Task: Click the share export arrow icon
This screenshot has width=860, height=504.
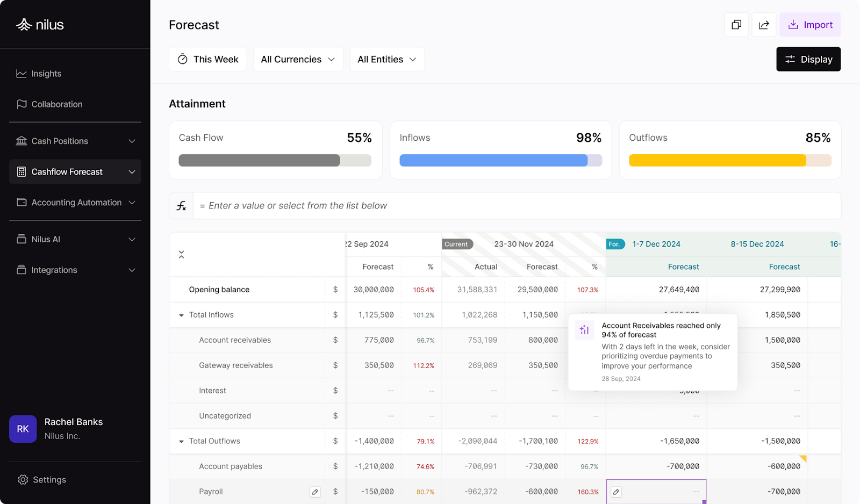Action: [x=764, y=25]
